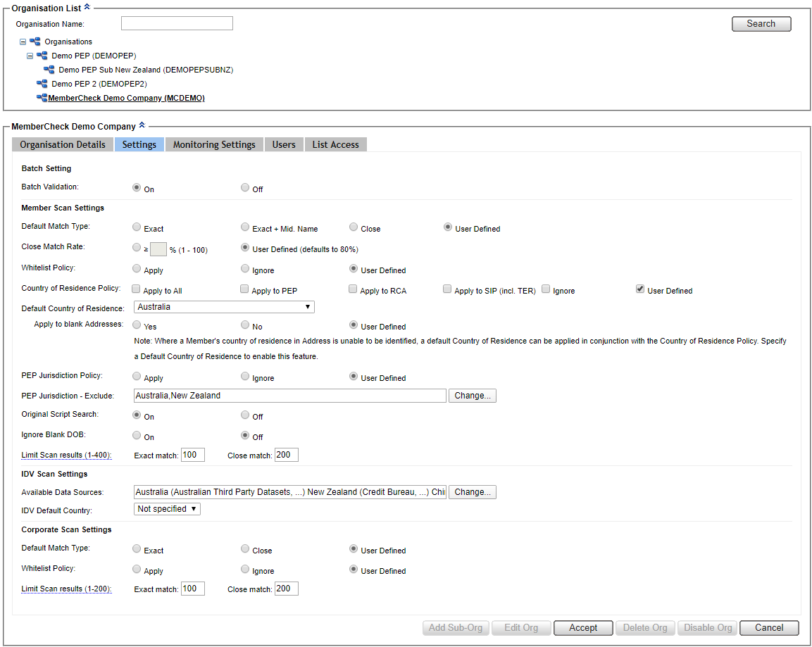812x647 pixels.
Task: Select Exact + Mid. Name match type
Action: (x=245, y=227)
